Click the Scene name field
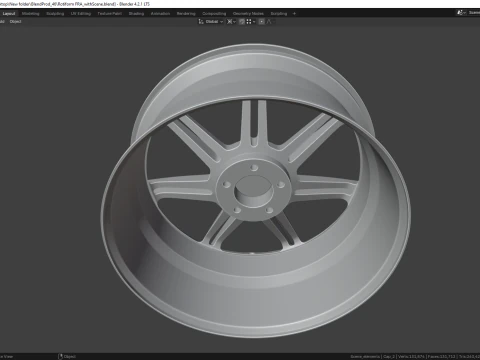The width and height of the screenshot is (480, 360). (x=474, y=13)
